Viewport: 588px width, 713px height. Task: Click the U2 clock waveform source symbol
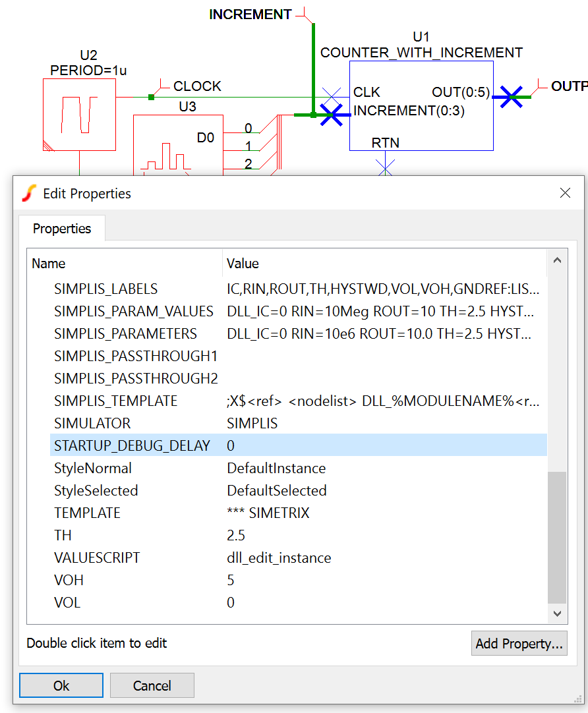click(x=79, y=114)
